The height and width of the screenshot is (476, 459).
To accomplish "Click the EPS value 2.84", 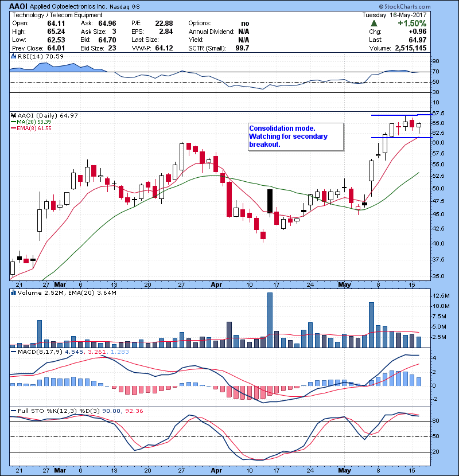I will coord(166,32).
